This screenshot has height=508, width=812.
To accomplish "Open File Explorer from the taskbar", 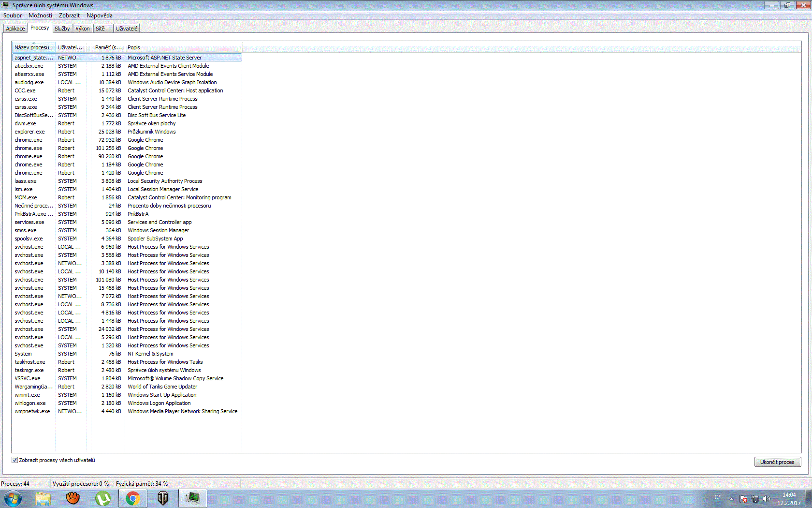I will click(43, 498).
